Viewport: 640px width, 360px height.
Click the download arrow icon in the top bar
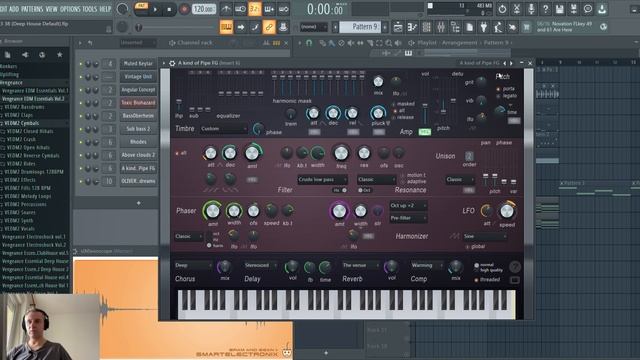[x=602, y=9]
